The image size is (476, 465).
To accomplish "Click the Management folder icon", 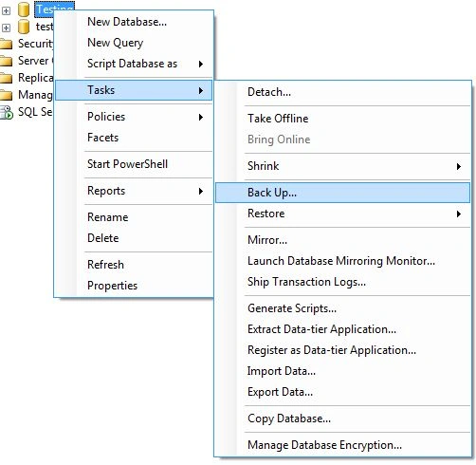I will [6, 95].
